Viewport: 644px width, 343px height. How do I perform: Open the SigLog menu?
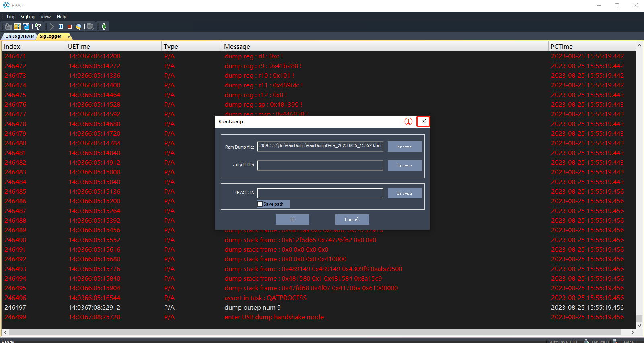tap(27, 17)
